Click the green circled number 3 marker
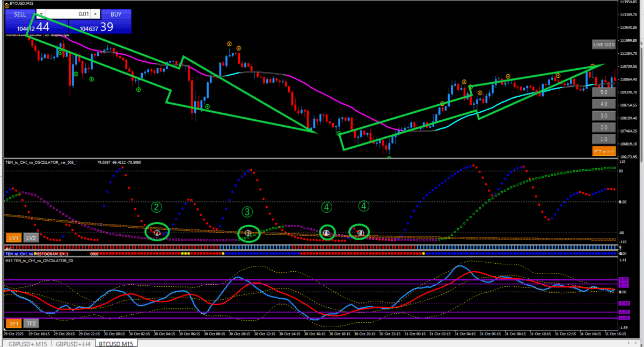The width and height of the screenshot is (644, 347). pyautogui.click(x=247, y=212)
